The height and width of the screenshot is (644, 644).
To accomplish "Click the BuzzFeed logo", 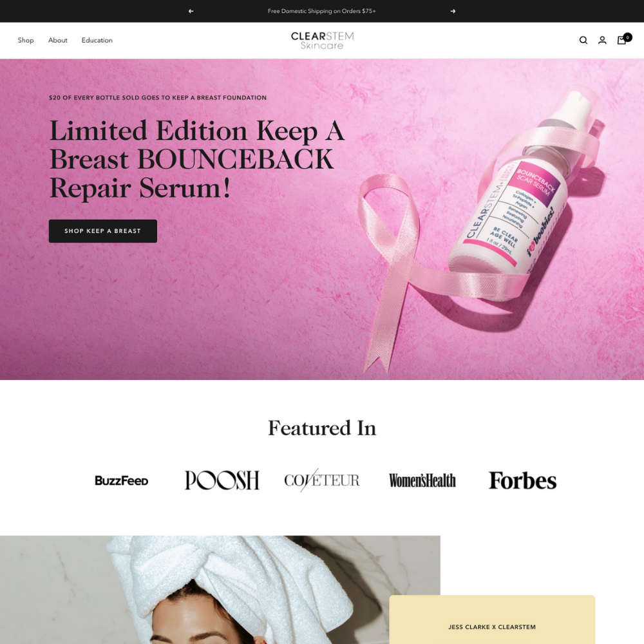I will point(122,480).
